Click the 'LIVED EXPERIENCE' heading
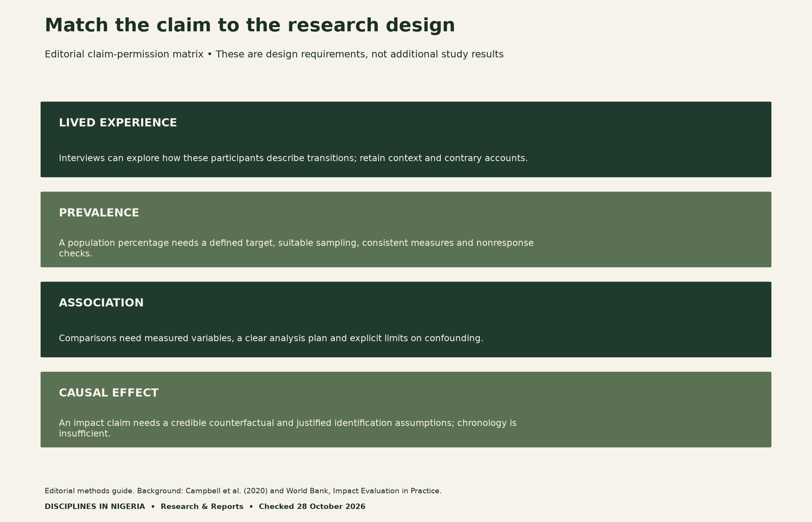The height and width of the screenshot is (522, 812). 118,123
